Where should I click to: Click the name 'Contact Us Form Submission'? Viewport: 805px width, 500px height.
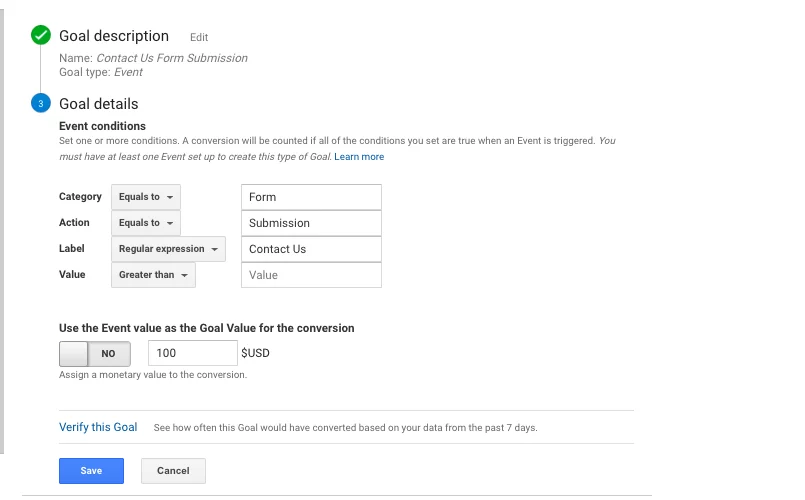[172, 58]
